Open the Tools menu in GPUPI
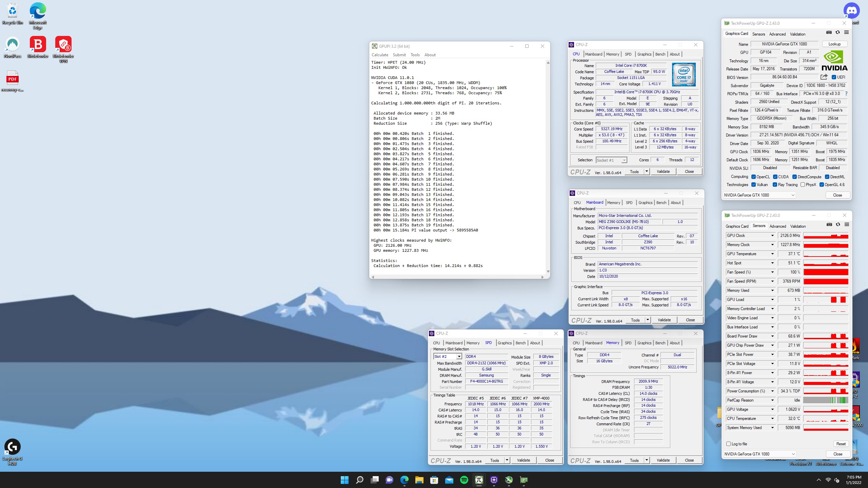Viewport: 868px width, 488px height. [x=415, y=55]
